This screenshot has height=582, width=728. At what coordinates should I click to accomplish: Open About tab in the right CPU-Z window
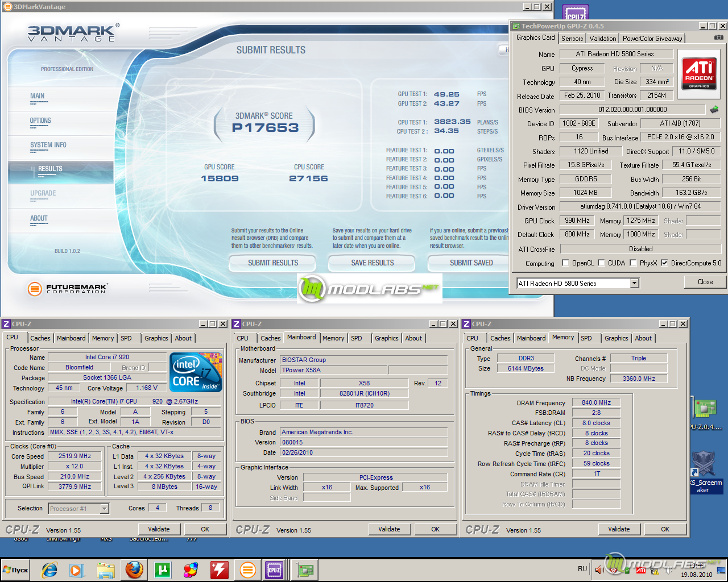643,338
